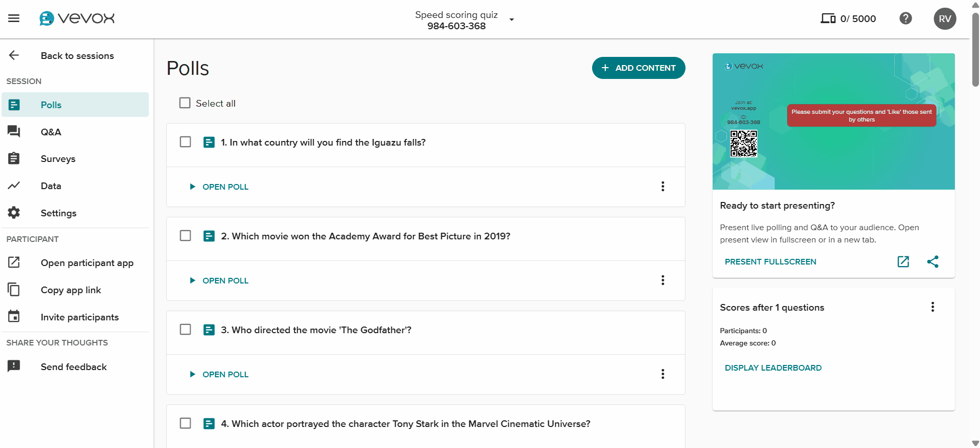Go to Polls section
Image resolution: width=980 pixels, height=448 pixels.
pos(75,105)
